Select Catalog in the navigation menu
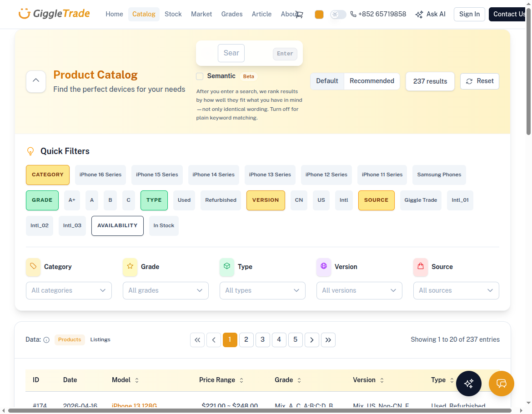The width and height of the screenshot is (532, 414). pyautogui.click(x=144, y=14)
